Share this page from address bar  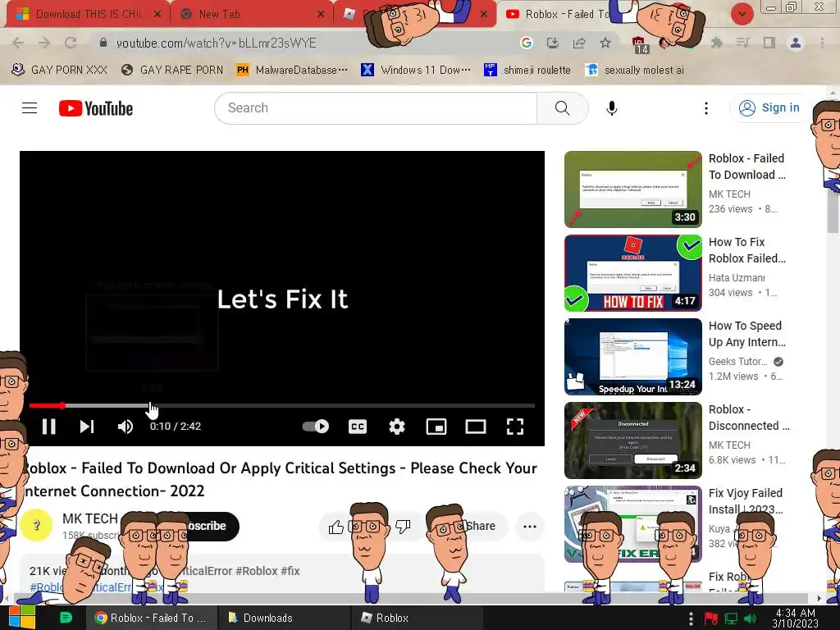[x=579, y=43]
